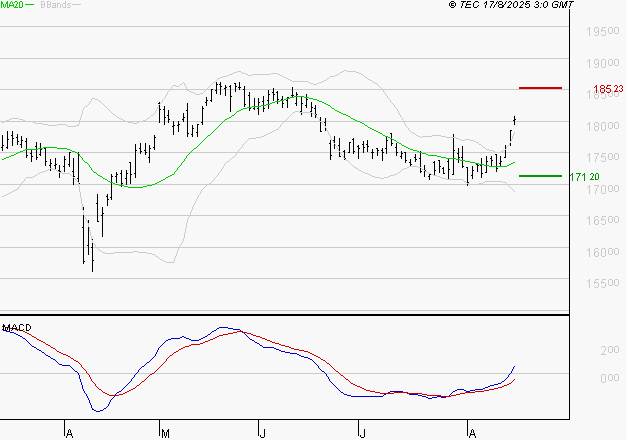
Task: Click the latest price bar near 18000
Action: [515, 120]
